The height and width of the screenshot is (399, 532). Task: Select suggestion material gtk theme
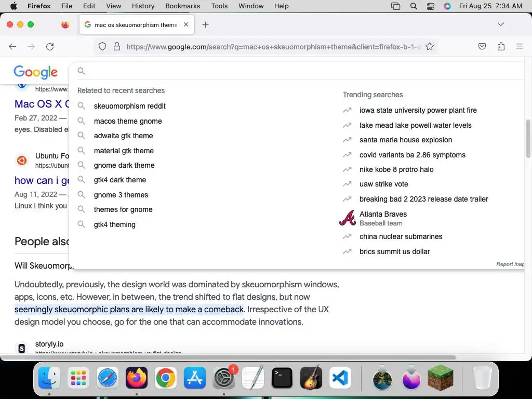click(124, 151)
